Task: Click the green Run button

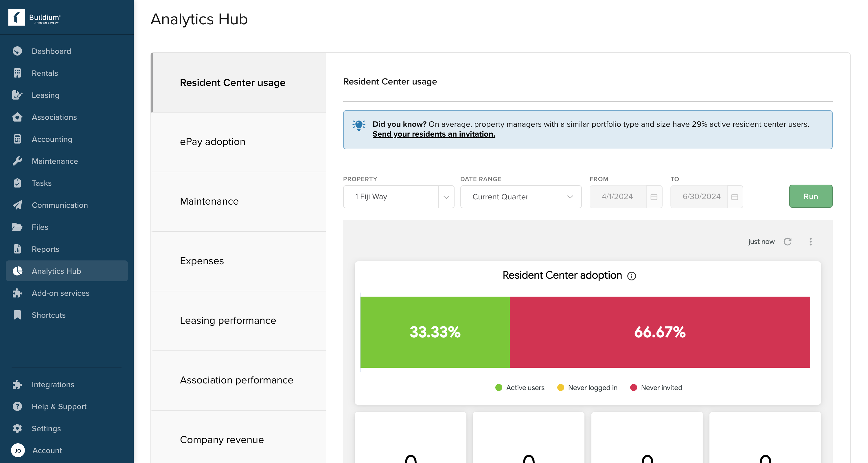Action: point(811,196)
